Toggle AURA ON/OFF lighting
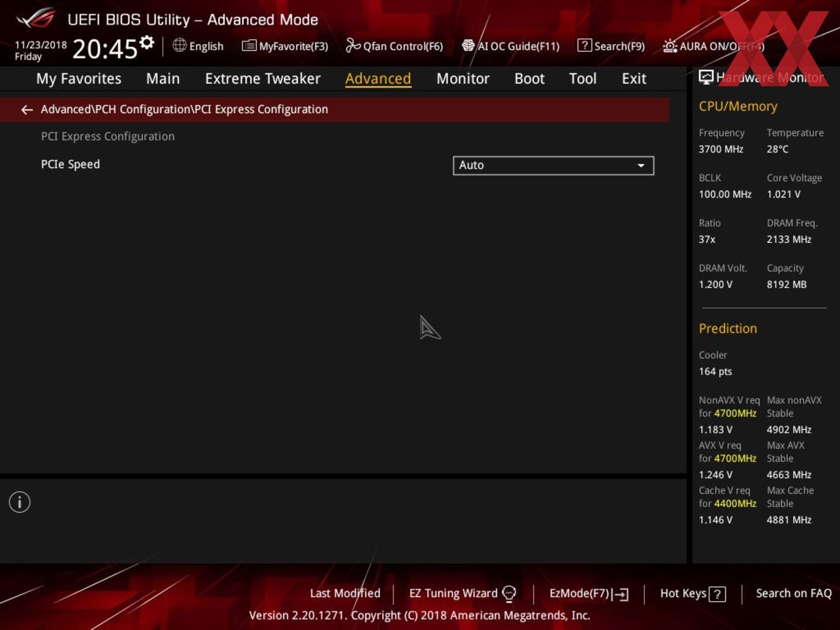This screenshot has height=630, width=840. [713, 46]
